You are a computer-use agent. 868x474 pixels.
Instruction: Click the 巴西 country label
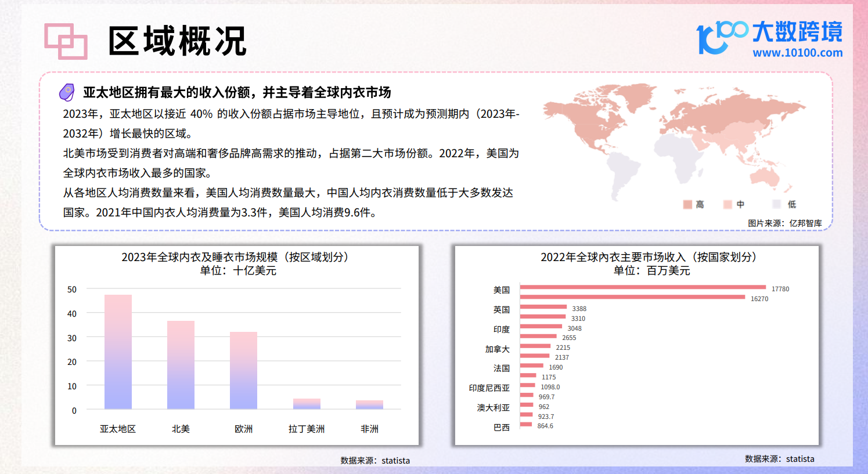pyautogui.click(x=502, y=428)
